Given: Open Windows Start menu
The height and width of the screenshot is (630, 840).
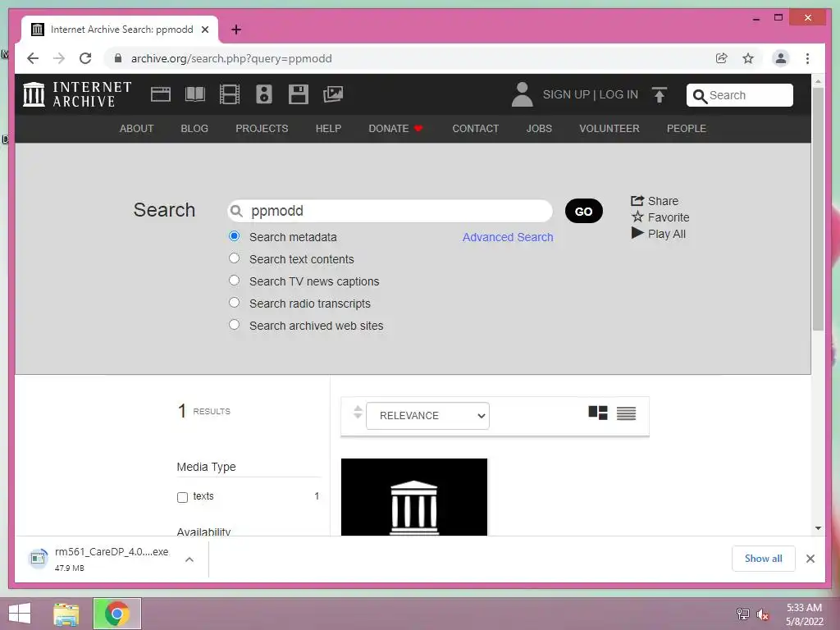Looking at the screenshot, I should click(x=20, y=614).
